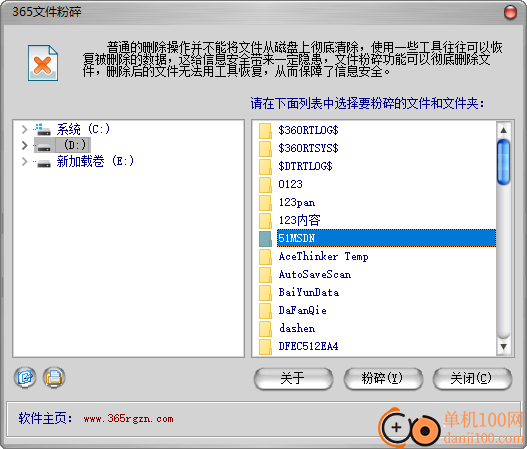Close the 365文件粉碎 window via red button
The width and height of the screenshot is (527, 449).
click(x=510, y=12)
